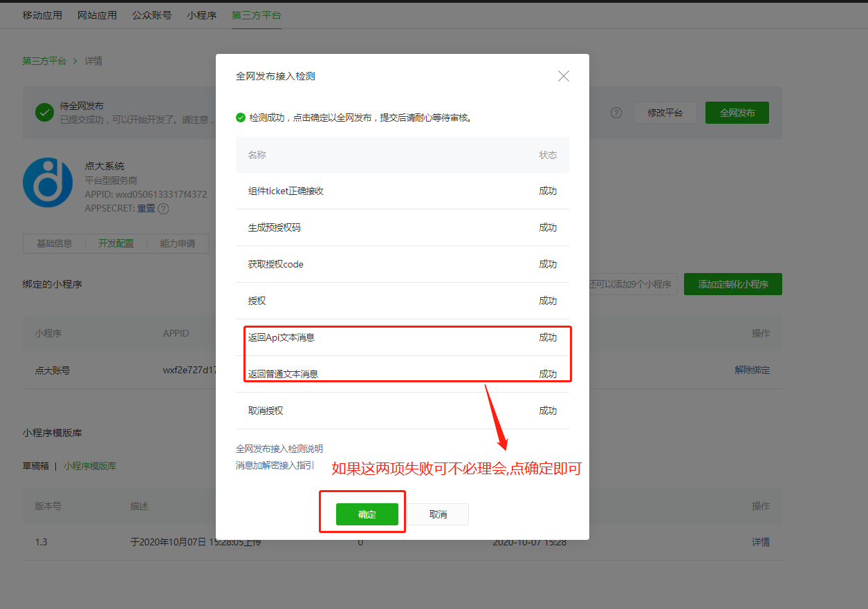Open 消息加解密接入指引 link

click(275, 465)
